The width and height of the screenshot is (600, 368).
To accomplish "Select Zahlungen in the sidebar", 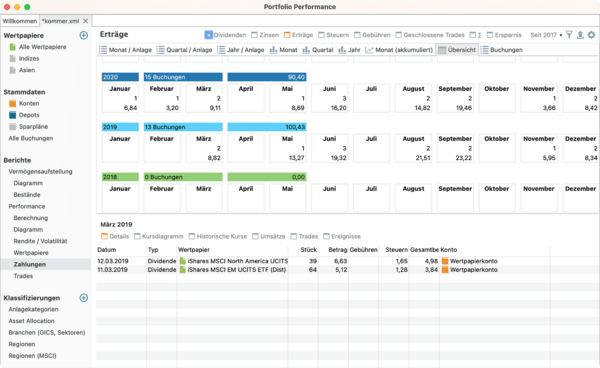I will [45, 264].
